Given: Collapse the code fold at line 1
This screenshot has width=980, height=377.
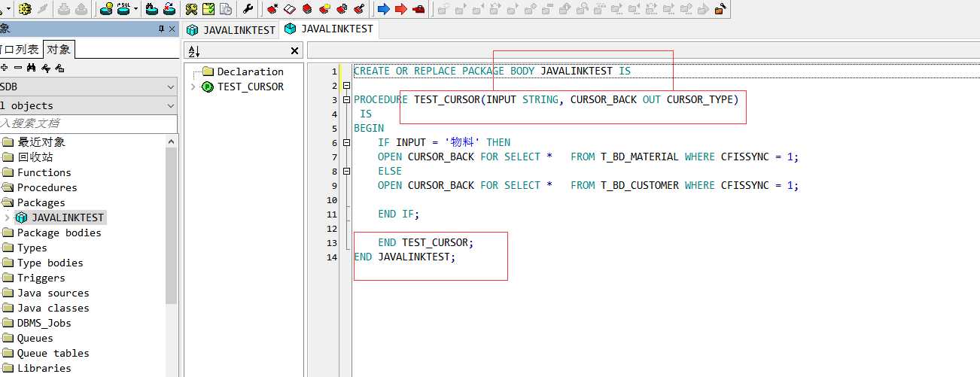Looking at the screenshot, I should pyautogui.click(x=346, y=85).
